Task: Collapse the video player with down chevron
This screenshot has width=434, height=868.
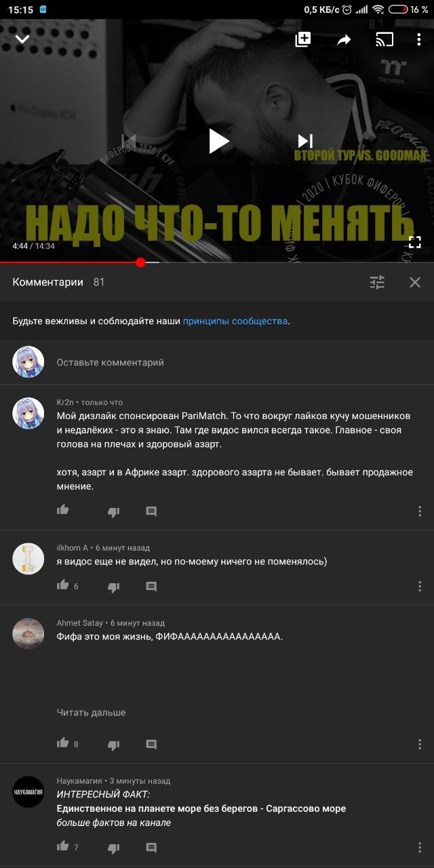Action: 22,39
